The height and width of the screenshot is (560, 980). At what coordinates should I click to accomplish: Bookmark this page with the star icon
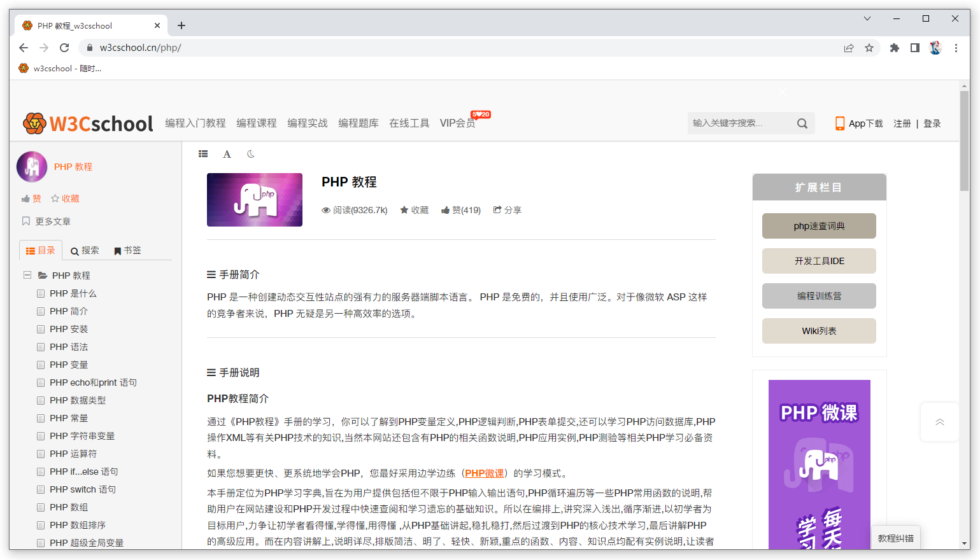[x=869, y=48]
